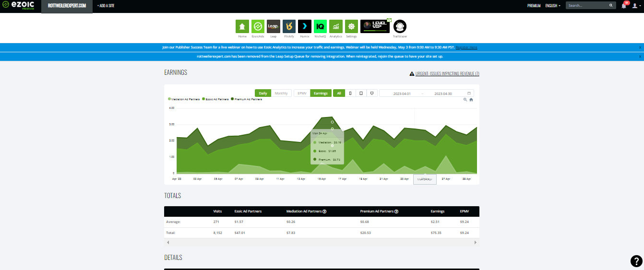The height and width of the screenshot is (270, 644).
Task: Open the date range calendar icon
Action: click(469, 93)
